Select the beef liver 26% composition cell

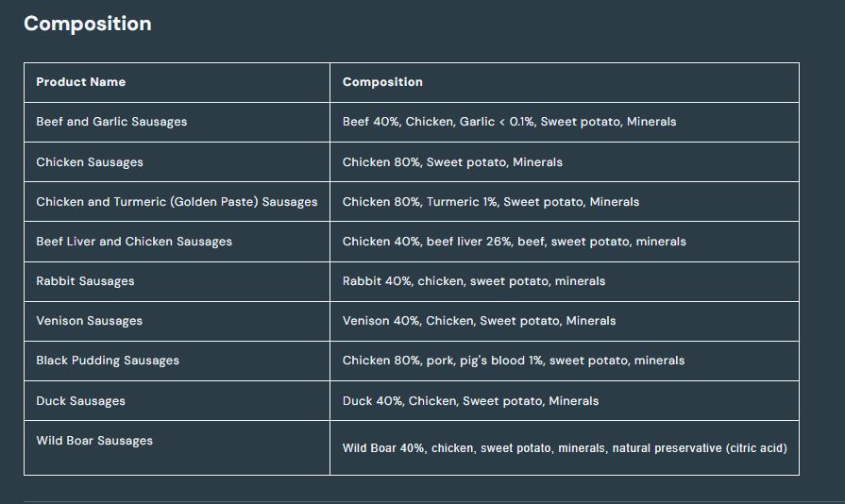(x=515, y=242)
